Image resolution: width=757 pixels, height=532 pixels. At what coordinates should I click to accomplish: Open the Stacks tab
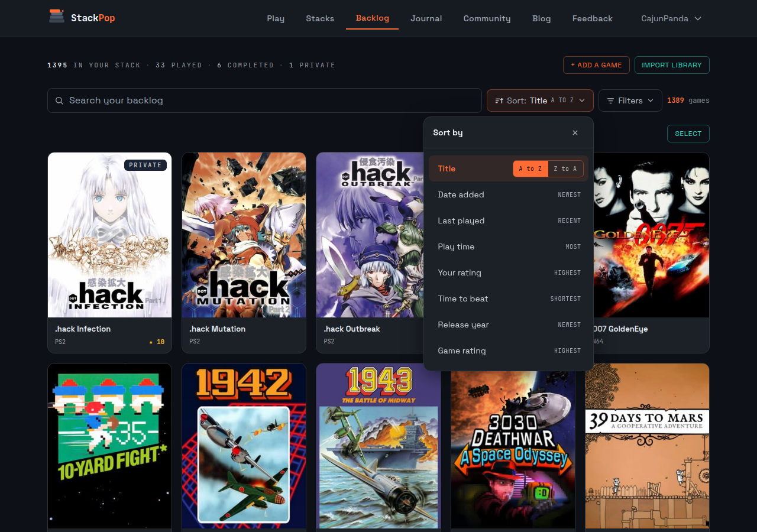point(320,18)
